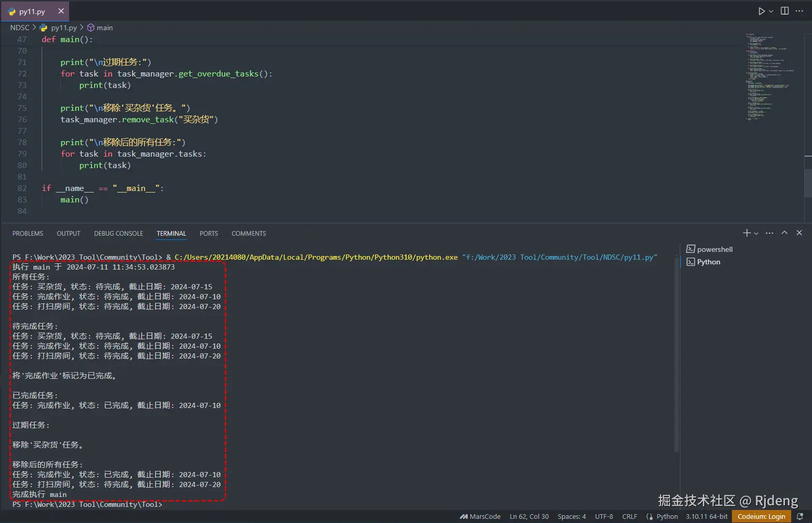Select the Python terminal instance
812x523 pixels.
(703, 262)
